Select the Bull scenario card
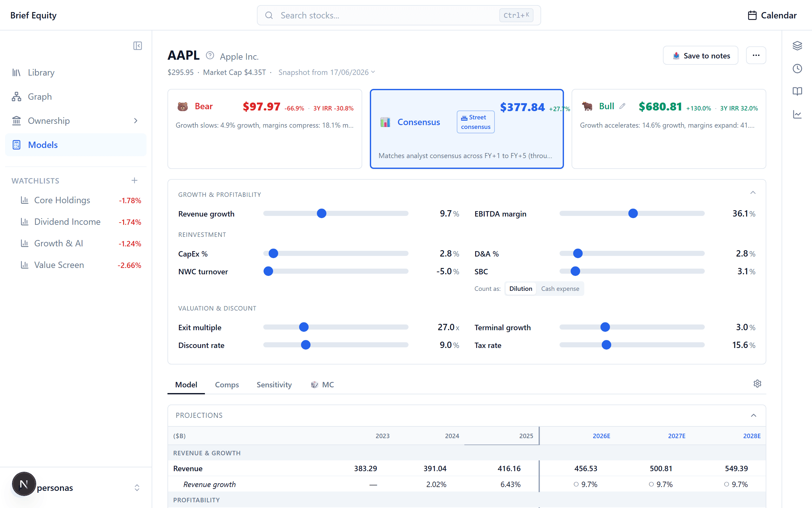 point(669,129)
